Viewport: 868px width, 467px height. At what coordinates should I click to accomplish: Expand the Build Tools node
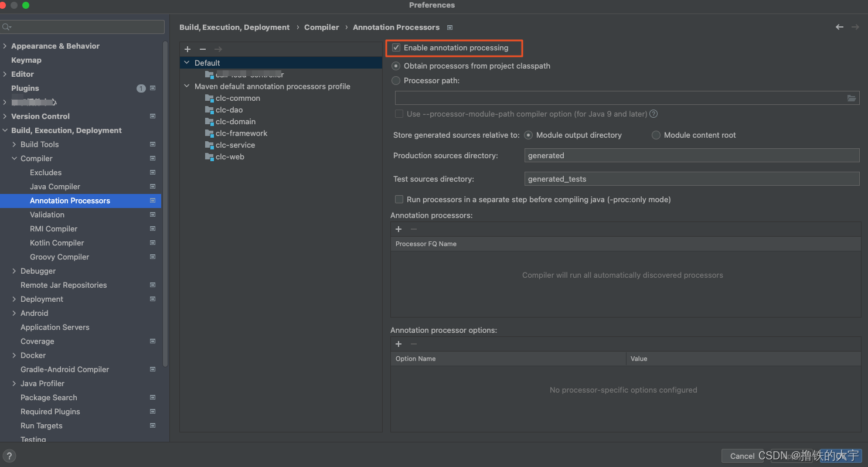15,145
